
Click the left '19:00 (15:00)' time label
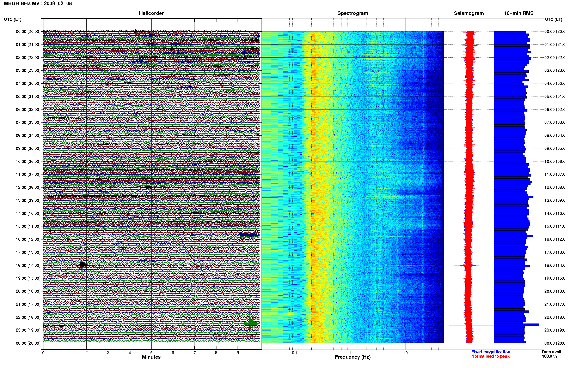click(x=28, y=278)
